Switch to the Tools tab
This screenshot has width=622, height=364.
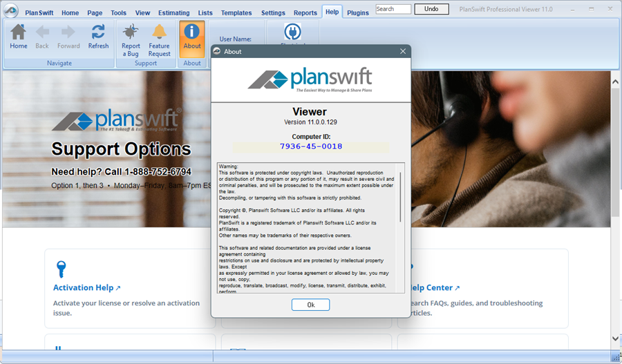pyautogui.click(x=119, y=12)
